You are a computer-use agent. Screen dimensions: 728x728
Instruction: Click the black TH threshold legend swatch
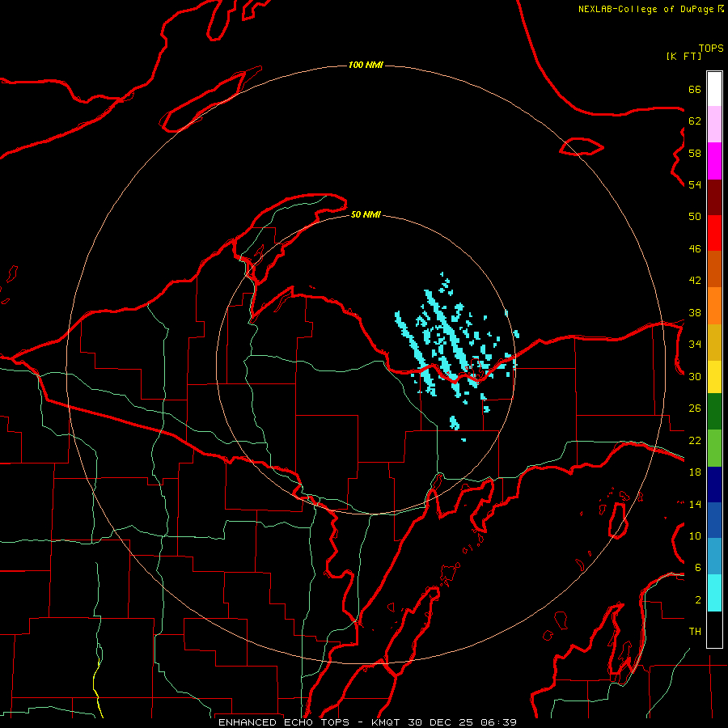coord(714,629)
